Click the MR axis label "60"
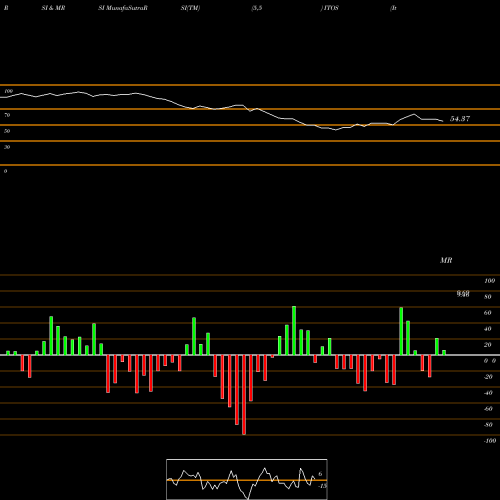 tap(488, 313)
